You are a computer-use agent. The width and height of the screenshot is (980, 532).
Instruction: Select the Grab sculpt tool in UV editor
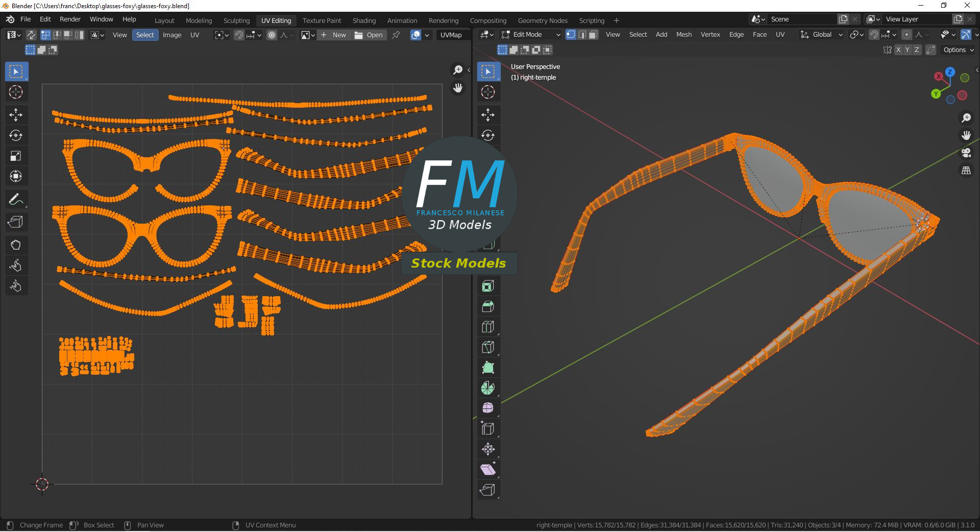[16, 245]
